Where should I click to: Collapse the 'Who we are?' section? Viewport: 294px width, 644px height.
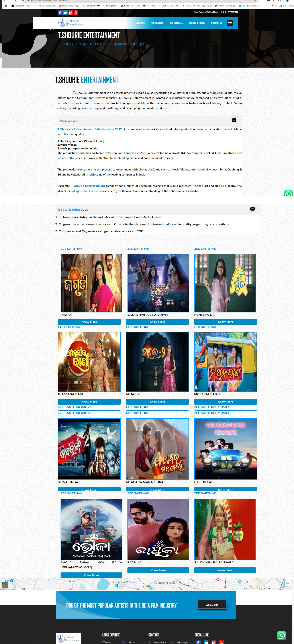tap(234, 120)
